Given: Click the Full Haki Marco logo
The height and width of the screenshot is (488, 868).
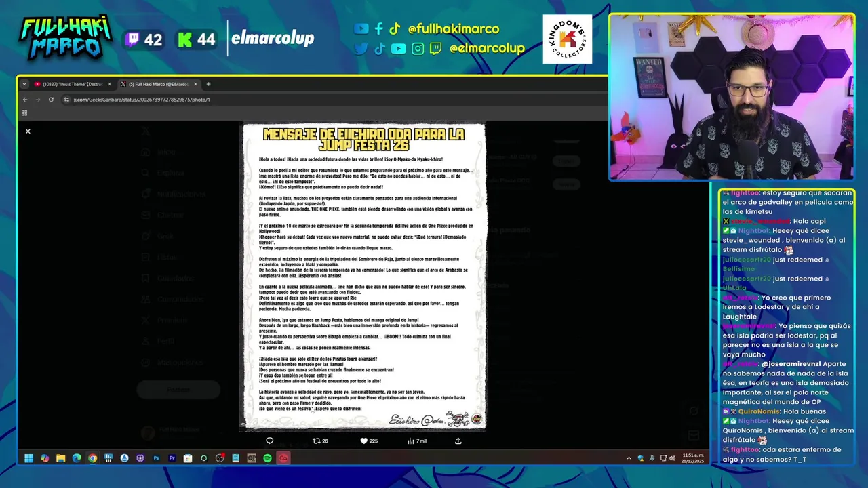Looking at the screenshot, I should [x=65, y=37].
